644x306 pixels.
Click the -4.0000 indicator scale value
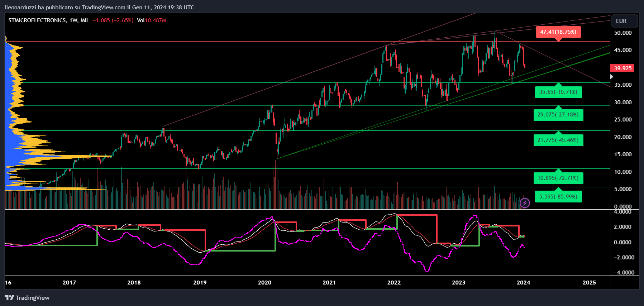pyautogui.click(x=624, y=272)
